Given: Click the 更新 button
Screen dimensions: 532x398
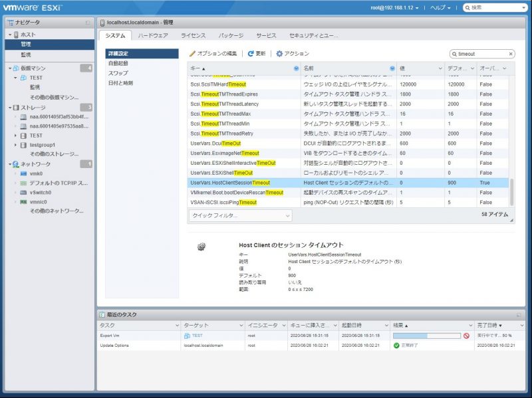Looking at the screenshot, I should [257, 54].
